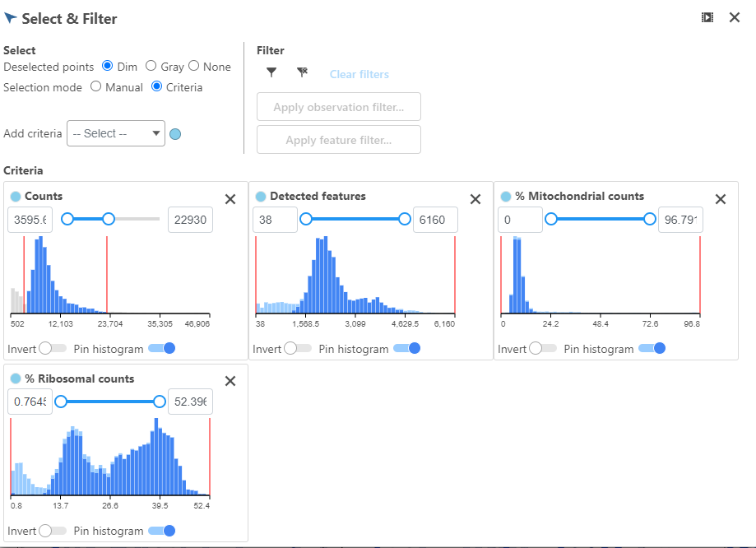Click Apply observation filter button
The height and width of the screenshot is (548, 756).
[339, 107]
